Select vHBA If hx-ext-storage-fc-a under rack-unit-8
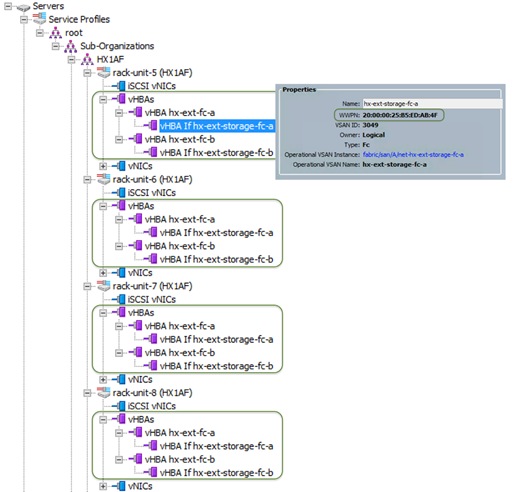Screen dimensions: 516x492 [217, 446]
